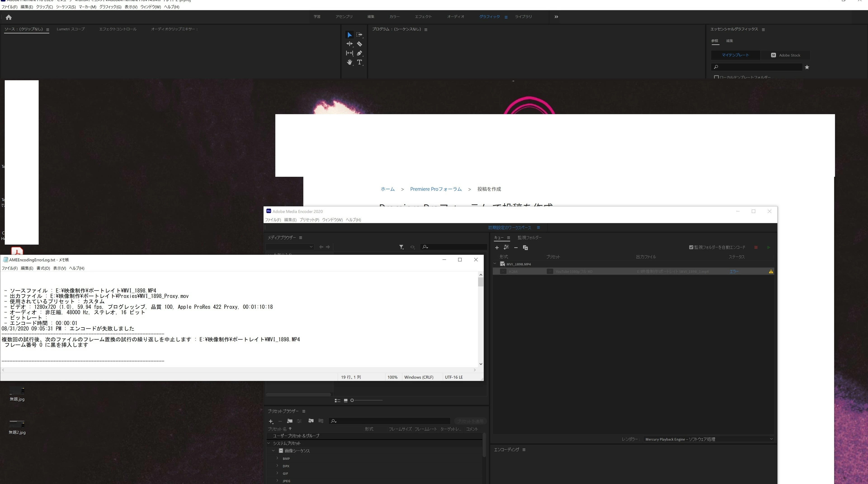Screen dimensions: 868x484
Task: Click Premiere Proフォーラム breadcrumb link
Action: pyautogui.click(x=436, y=189)
